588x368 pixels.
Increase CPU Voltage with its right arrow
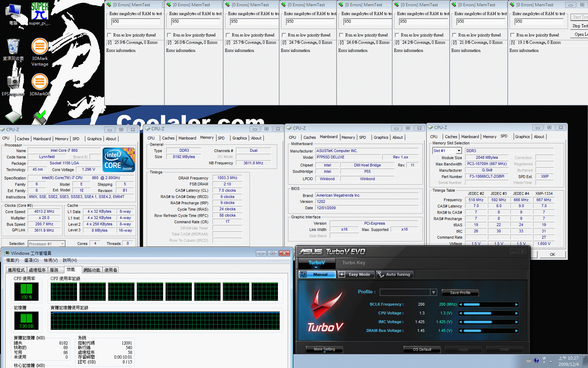coord(516,313)
